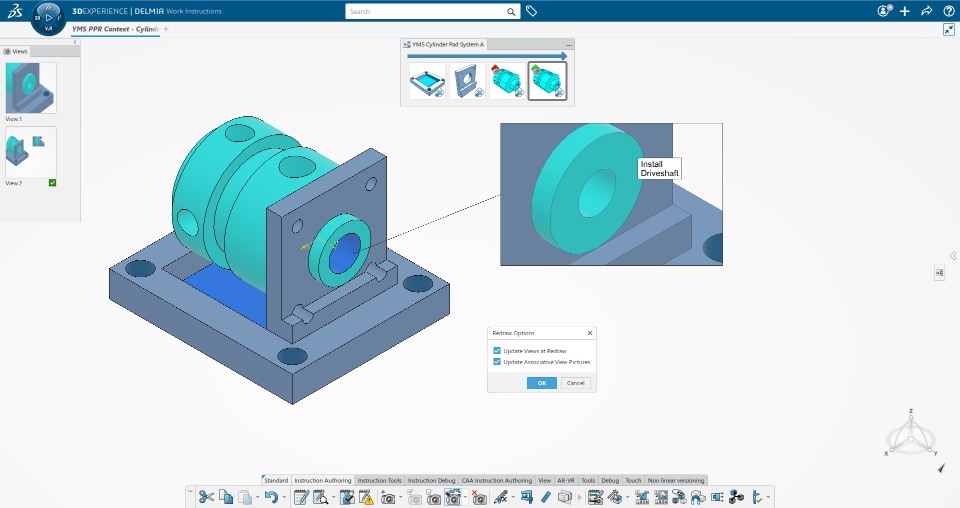Toggle Update Views at Redraw checkbox

click(497, 351)
